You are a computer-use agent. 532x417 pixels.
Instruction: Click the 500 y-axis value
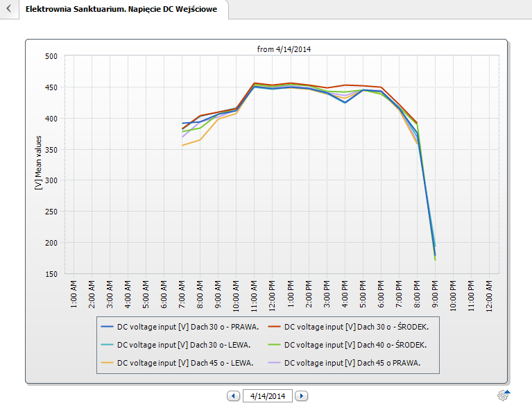(51, 56)
